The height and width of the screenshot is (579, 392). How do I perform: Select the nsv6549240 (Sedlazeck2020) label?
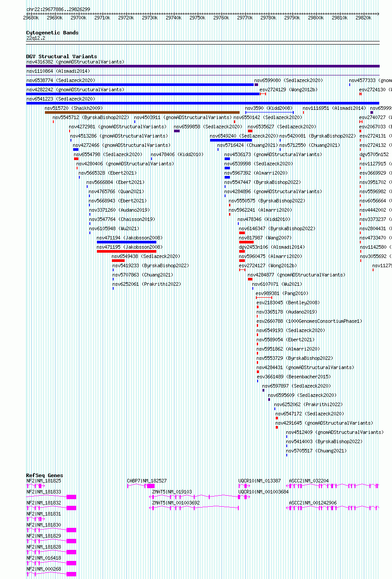pyautogui.click(x=244, y=136)
